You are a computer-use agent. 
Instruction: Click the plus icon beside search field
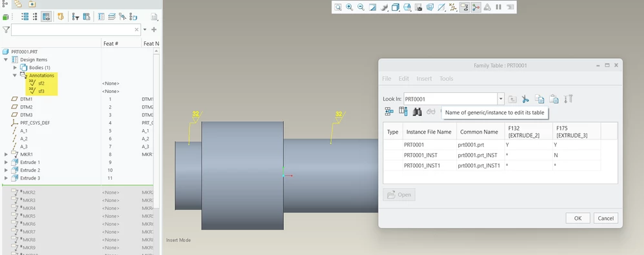[x=154, y=30]
